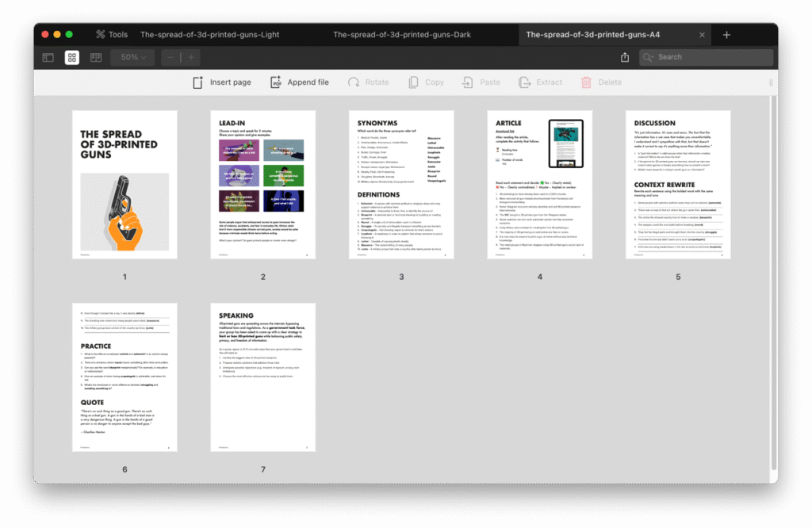This screenshot has height=528, width=812.
Task: Click the Insert page icon
Action: (197, 82)
